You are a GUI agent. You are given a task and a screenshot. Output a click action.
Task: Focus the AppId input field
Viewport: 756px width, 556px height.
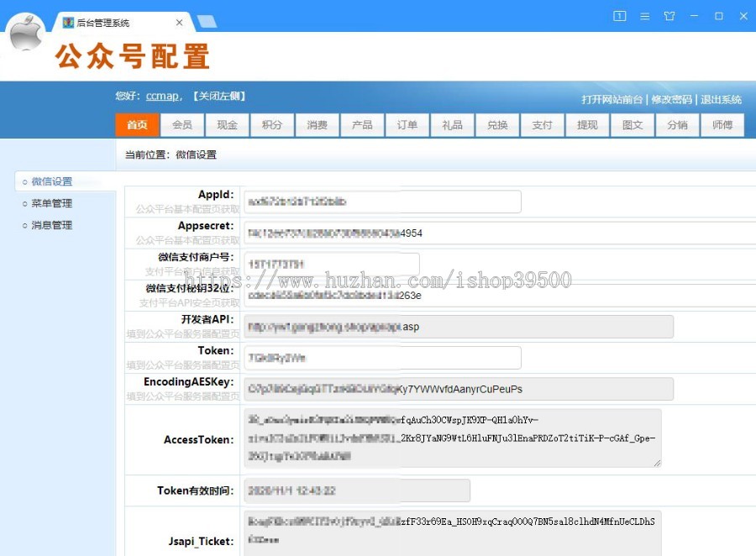pos(382,202)
